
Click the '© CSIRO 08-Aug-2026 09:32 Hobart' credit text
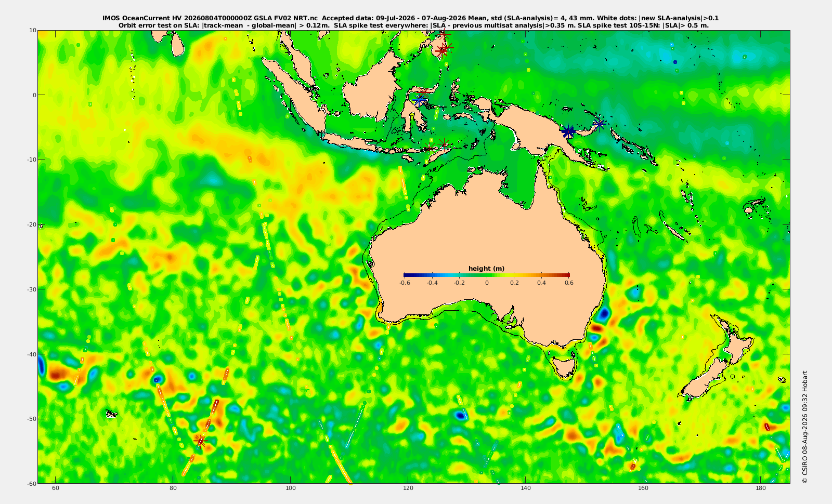click(x=804, y=427)
